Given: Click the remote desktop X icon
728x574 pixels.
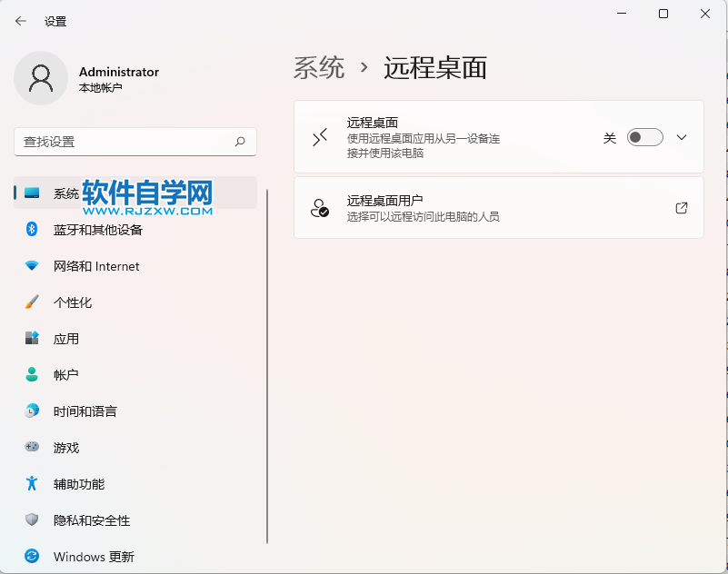Looking at the screenshot, I should pyautogui.click(x=319, y=136).
